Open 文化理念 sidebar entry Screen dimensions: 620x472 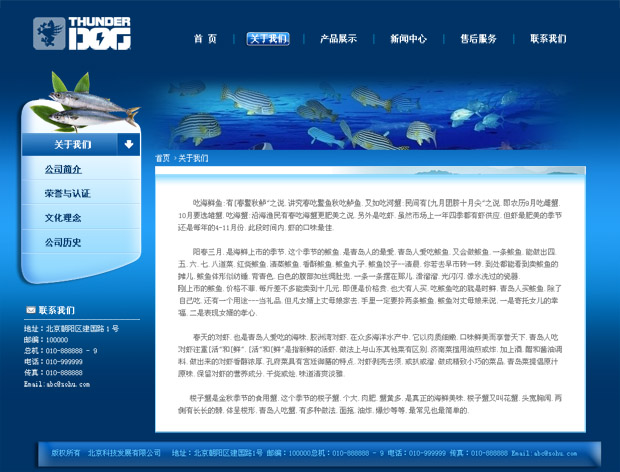point(63,217)
